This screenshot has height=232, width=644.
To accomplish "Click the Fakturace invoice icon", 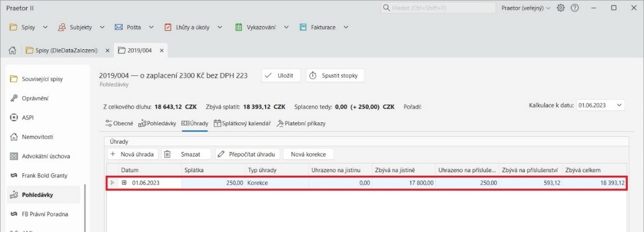I will pyautogui.click(x=303, y=27).
